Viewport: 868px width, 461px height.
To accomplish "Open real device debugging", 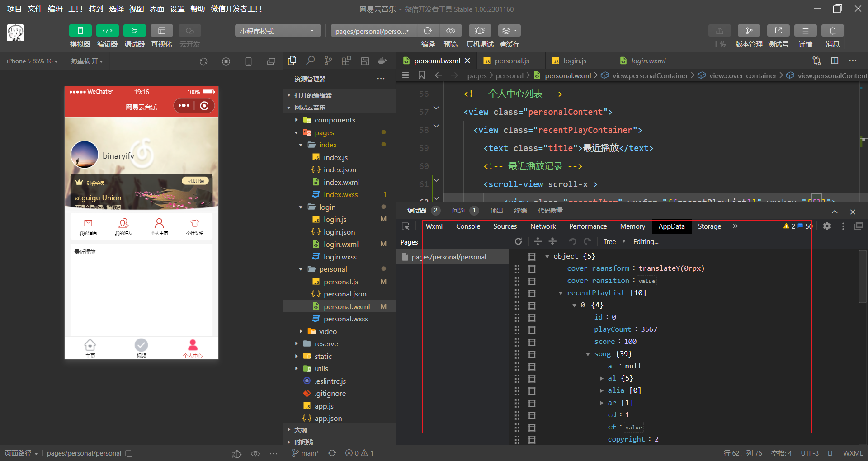I will (480, 31).
